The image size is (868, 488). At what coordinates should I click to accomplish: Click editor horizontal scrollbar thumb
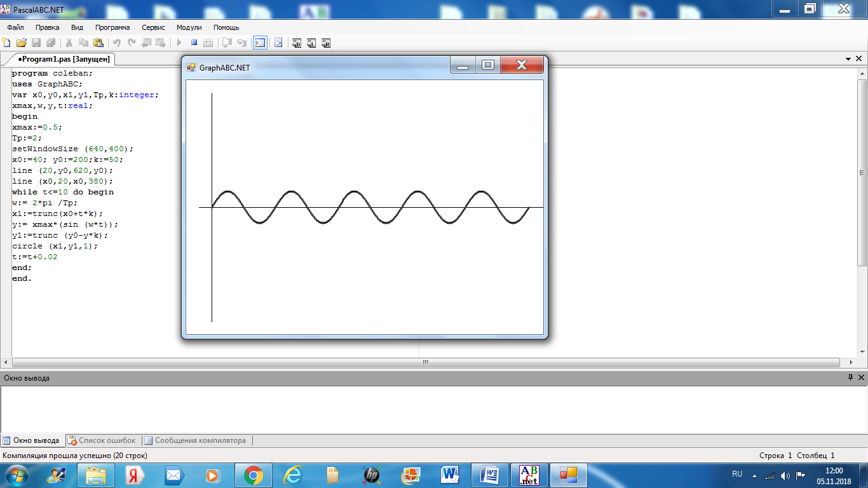point(426,362)
